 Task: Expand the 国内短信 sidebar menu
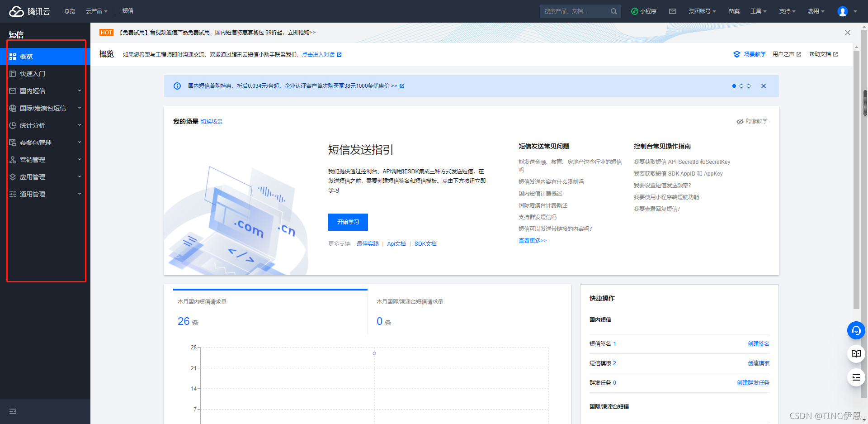pyautogui.click(x=80, y=91)
